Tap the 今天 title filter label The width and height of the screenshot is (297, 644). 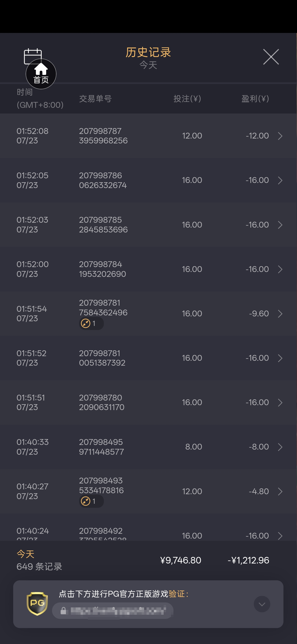(148, 65)
